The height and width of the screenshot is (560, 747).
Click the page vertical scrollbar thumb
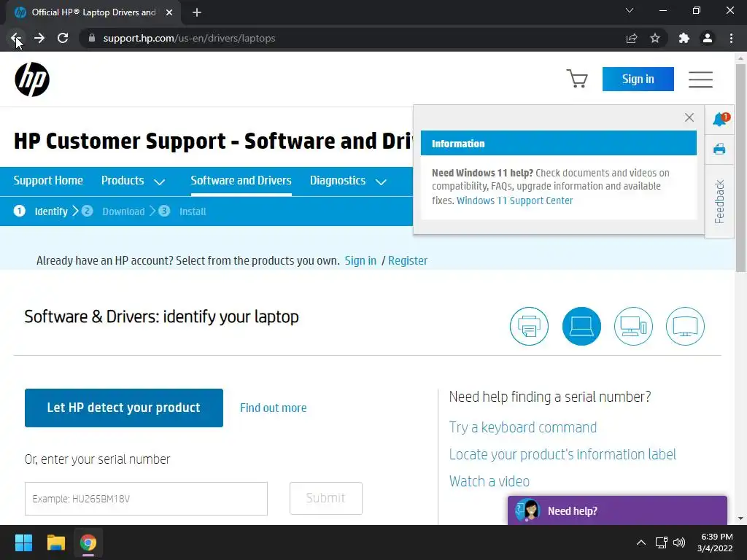click(x=740, y=167)
